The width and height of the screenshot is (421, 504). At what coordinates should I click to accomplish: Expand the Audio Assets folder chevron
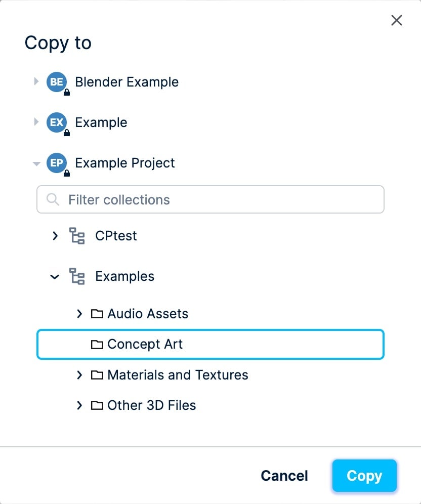79,314
